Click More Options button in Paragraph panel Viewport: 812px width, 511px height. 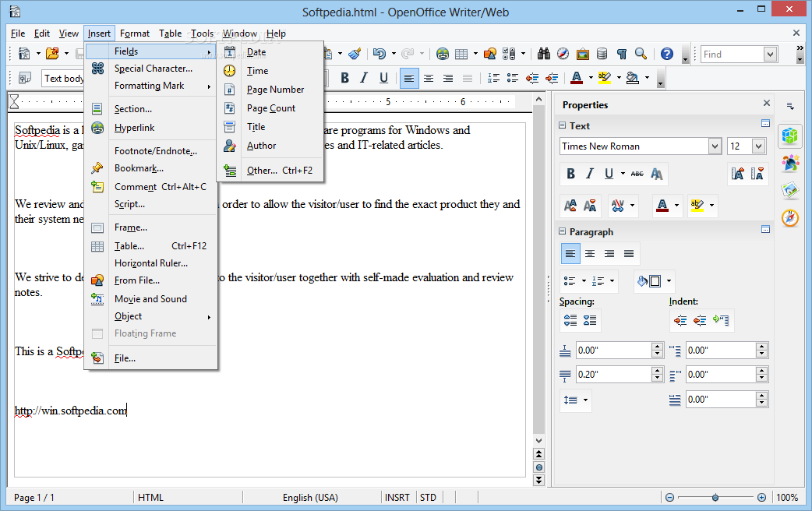765,229
